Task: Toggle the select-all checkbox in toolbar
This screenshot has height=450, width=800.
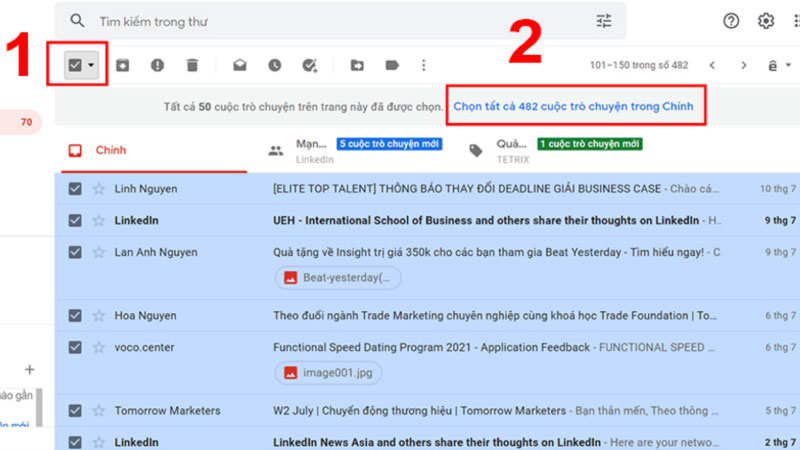Action: click(75, 65)
